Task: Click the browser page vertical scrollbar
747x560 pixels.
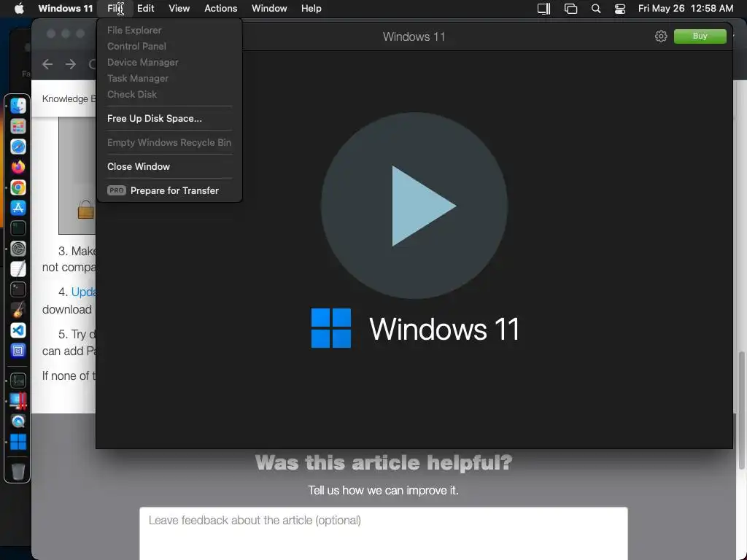Action: [x=741, y=410]
